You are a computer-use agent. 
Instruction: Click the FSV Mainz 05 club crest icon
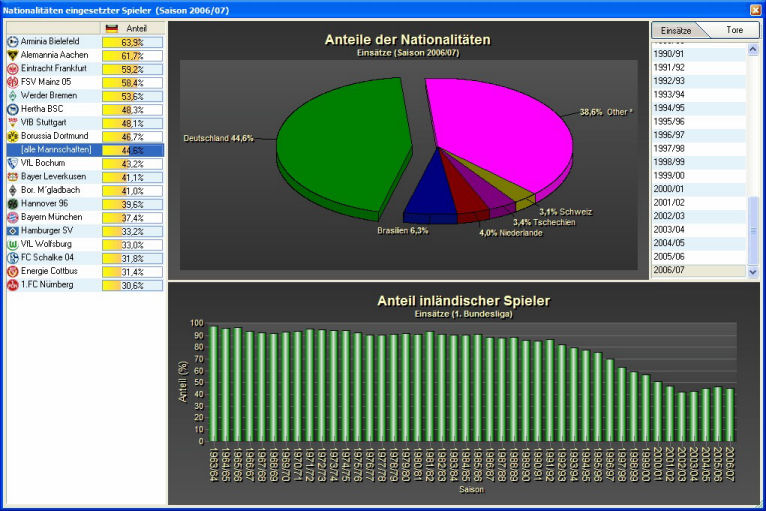(x=13, y=83)
